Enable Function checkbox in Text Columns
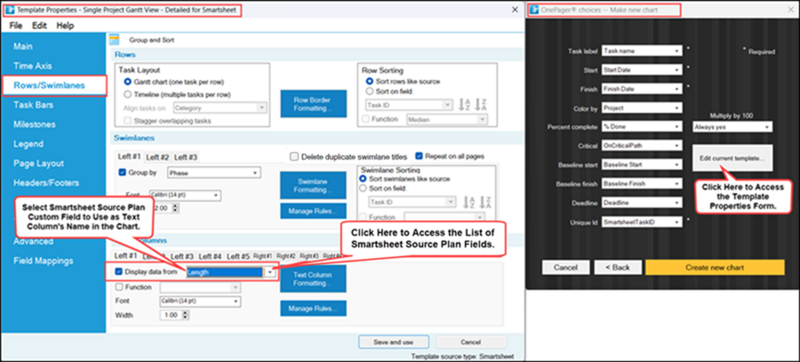This screenshot has height=362, width=800. [x=119, y=287]
